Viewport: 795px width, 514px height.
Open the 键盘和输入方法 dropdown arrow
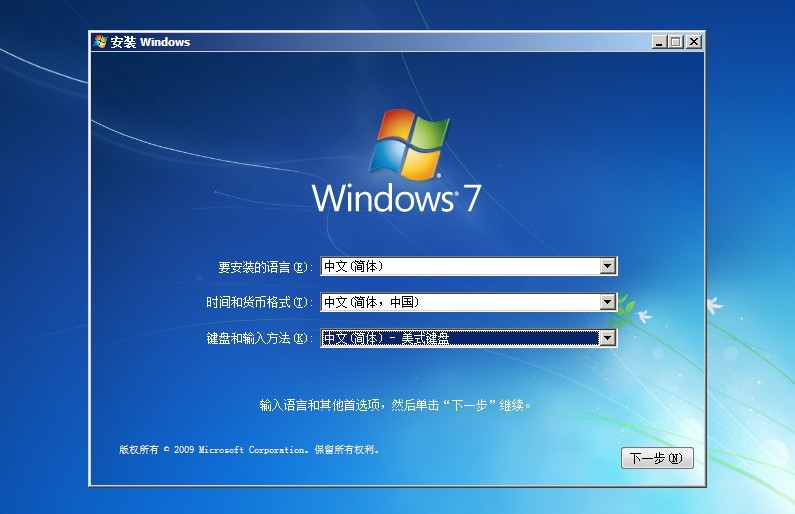click(607, 338)
